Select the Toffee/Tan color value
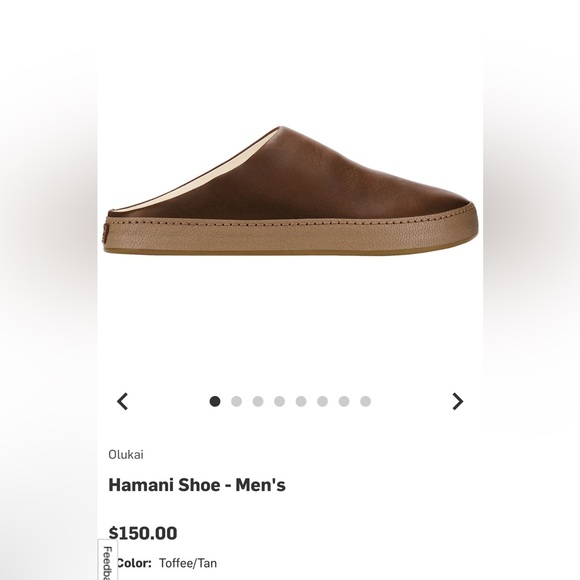580x580 pixels. coord(188,563)
